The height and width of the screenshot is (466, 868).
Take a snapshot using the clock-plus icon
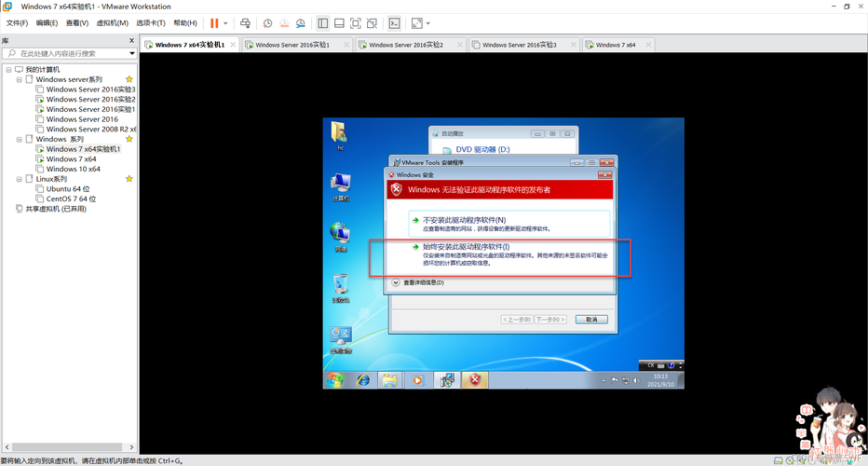pos(267,23)
